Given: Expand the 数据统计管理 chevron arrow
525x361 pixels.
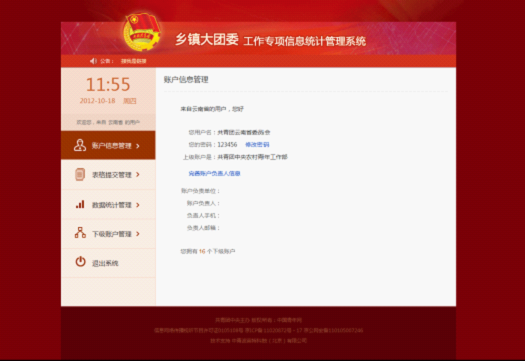Looking at the screenshot, I should pos(138,205).
